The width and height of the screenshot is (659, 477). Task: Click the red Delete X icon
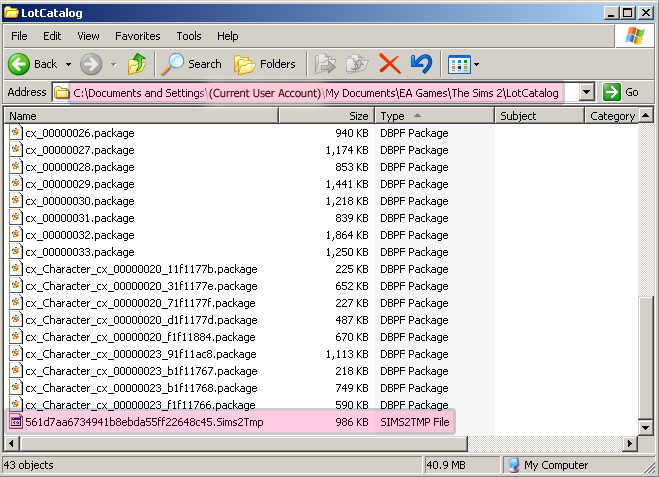coord(390,64)
